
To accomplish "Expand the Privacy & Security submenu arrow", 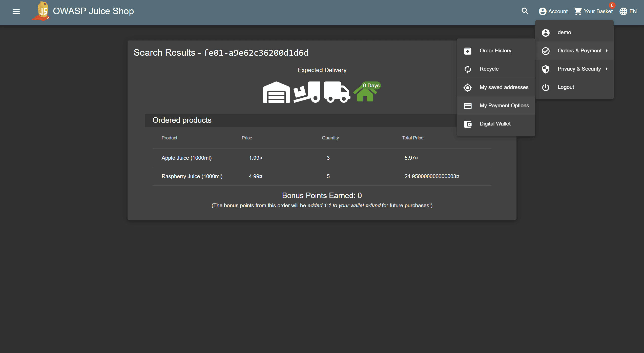I will [607, 69].
